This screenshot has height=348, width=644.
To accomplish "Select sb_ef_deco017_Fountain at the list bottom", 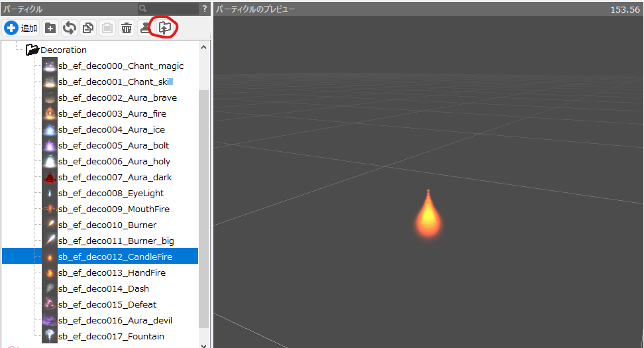I will [x=111, y=336].
